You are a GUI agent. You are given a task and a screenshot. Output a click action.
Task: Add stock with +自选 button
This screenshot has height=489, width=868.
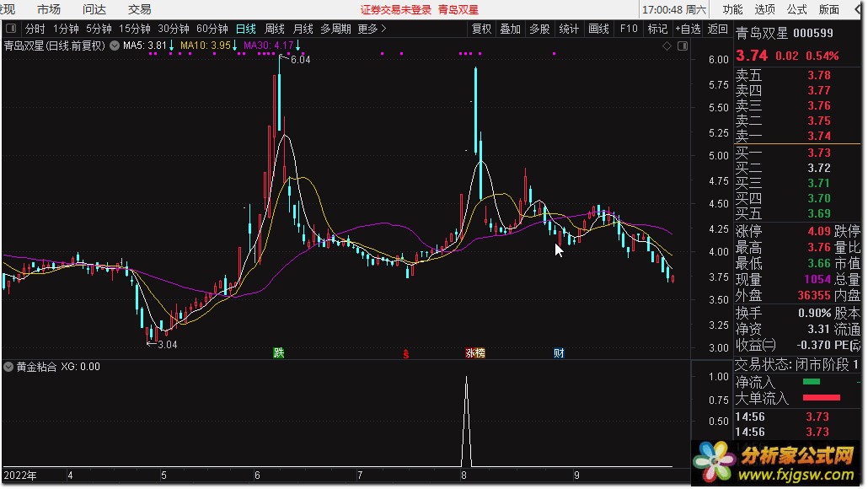pyautogui.click(x=689, y=29)
